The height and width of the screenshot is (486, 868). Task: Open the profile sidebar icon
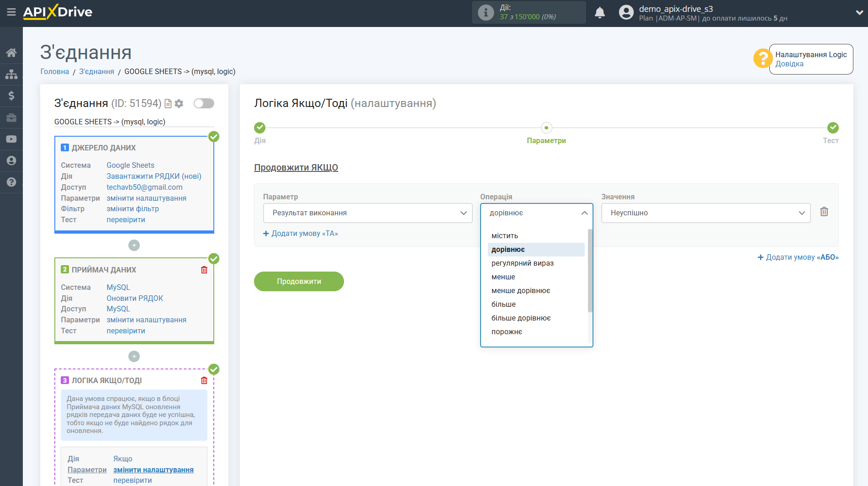[11, 160]
